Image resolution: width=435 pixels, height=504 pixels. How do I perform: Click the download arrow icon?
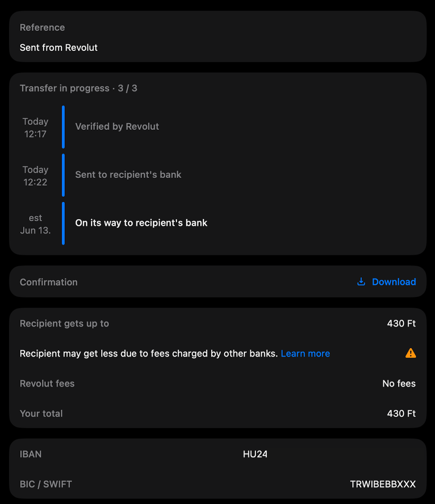(x=361, y=282)
